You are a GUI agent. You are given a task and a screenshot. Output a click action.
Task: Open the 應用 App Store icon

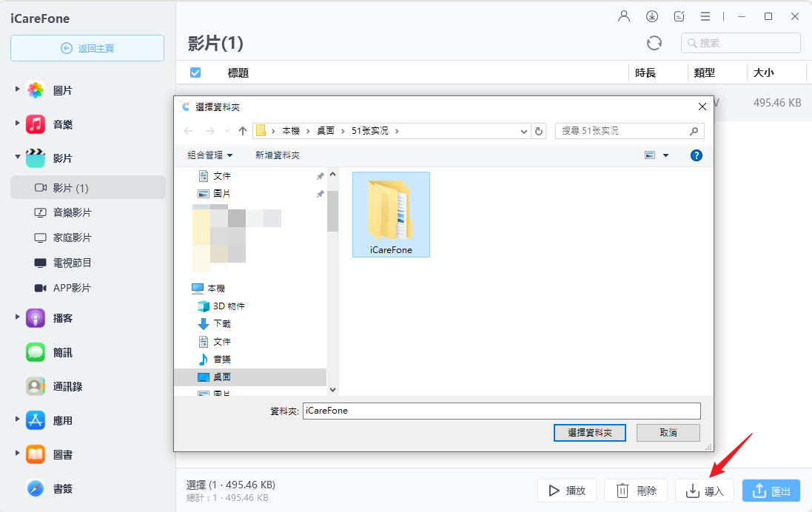click(x=36, y=420)
